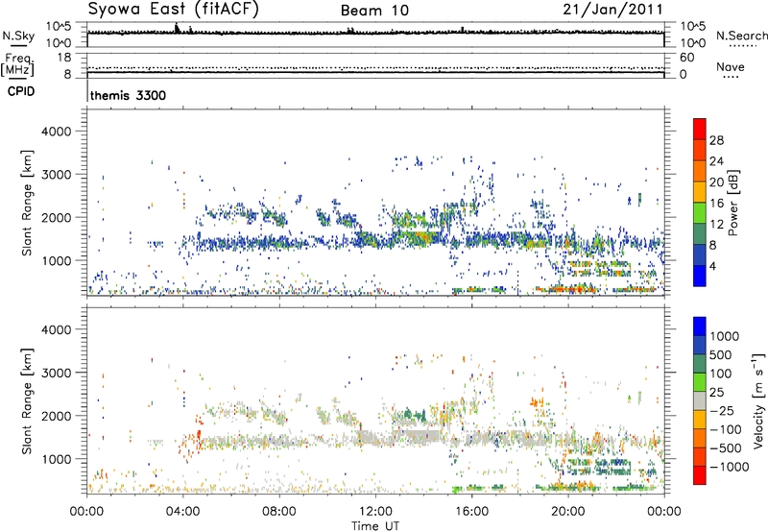Click the '100' label on the Velocity colorbar
The height and width of the screenshot is (532, 768).
(723, 374)
